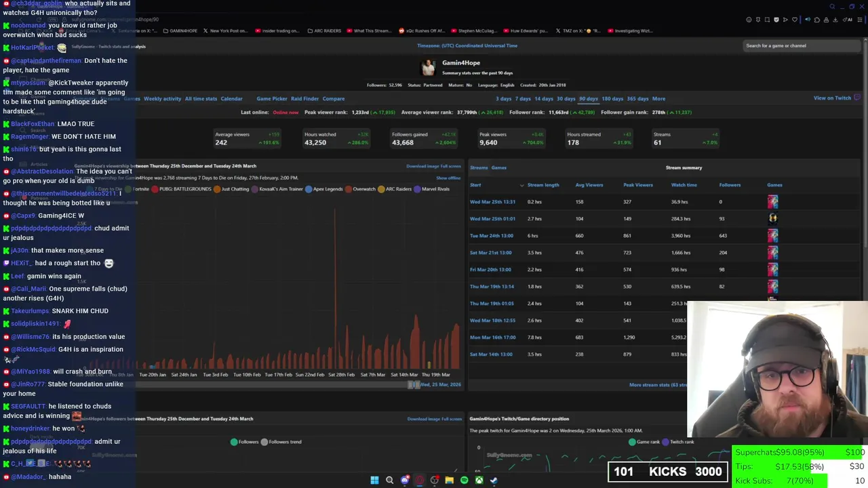
Task: Toggle Overwatch legend series
Action: (x=360, y=189)
